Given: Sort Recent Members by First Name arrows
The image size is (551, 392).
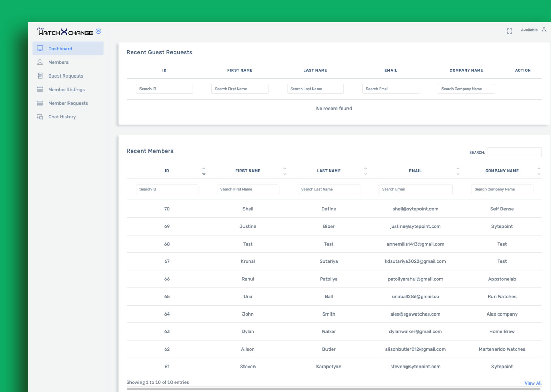Looking at the screenshot, I should (284, 171).
